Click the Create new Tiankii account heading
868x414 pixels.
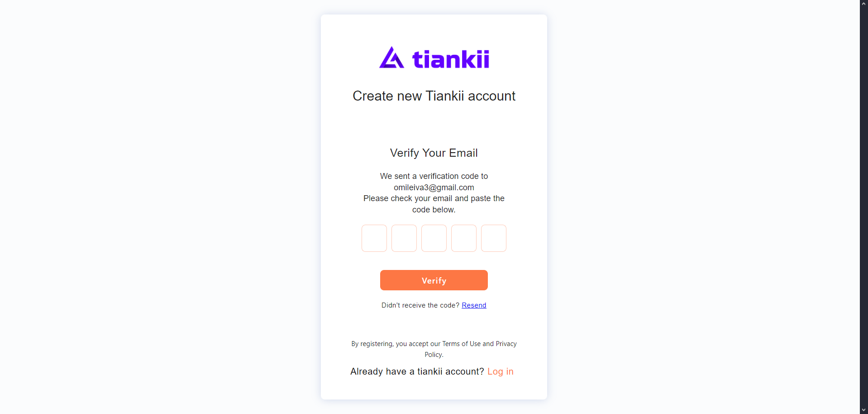(x=434, y=96)
